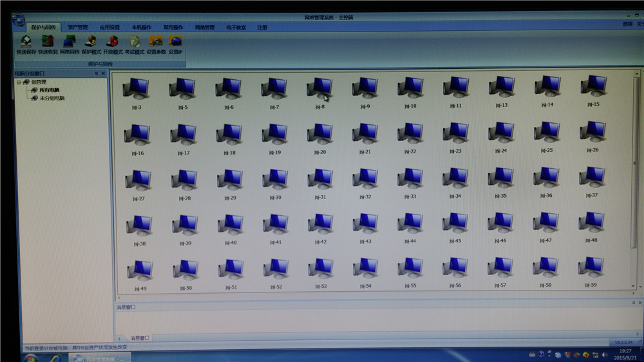The height and width of the screenshot is (362, 644).
Task: Click the 快速保存 quick save icon
Action: point(26,44)
